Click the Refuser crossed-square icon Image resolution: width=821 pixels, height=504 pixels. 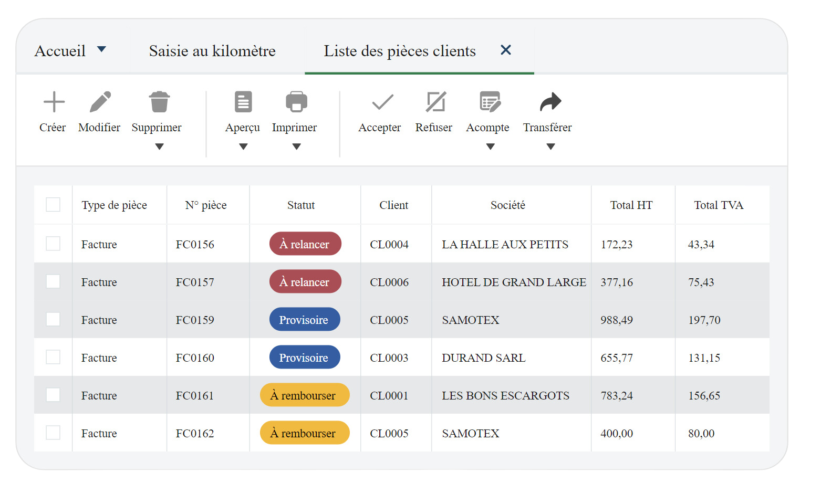[x=436, y=102]
